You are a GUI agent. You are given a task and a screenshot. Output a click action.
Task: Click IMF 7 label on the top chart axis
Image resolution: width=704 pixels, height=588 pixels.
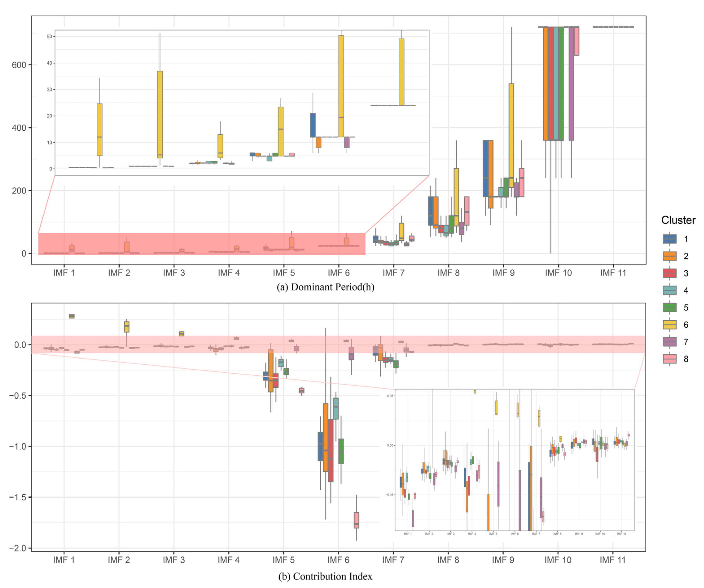(x=394, y=273)
